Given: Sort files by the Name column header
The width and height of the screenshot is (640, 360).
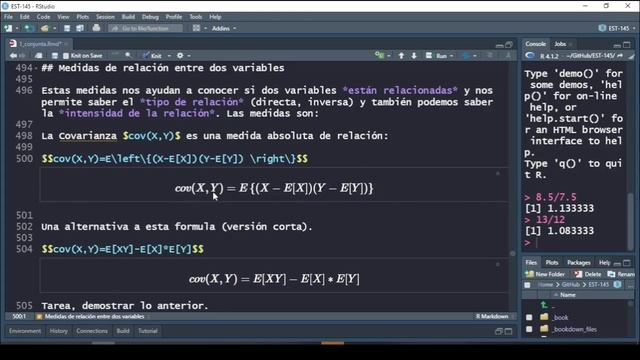Looking at the screenshot, I should [x=568, y=295].
